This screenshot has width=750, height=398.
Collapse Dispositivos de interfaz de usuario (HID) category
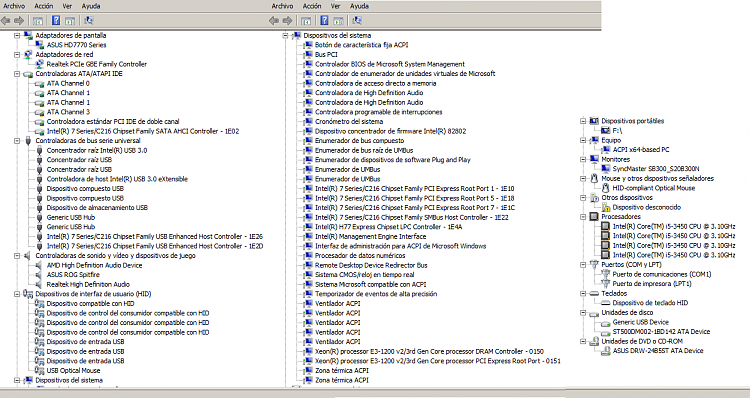[x=17, y=294]
